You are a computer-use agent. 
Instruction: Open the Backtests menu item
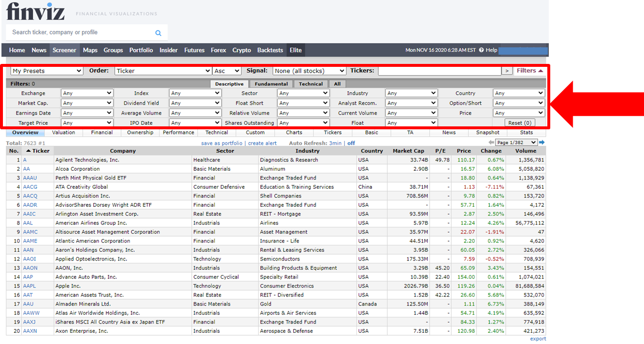pyautogui.click(x=270, y=50)
